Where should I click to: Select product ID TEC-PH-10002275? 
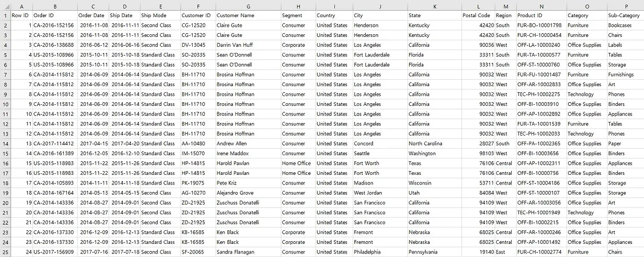(541, 94)
